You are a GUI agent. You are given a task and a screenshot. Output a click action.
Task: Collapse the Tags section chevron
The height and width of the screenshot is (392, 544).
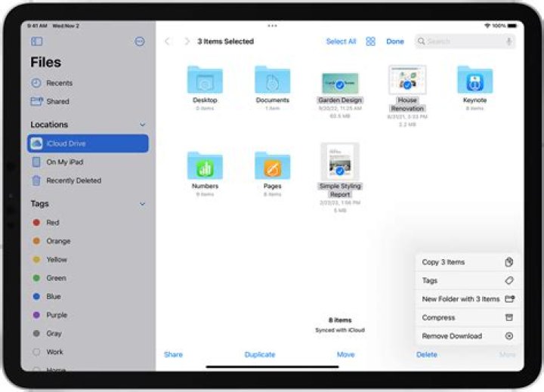click(142, 204)
